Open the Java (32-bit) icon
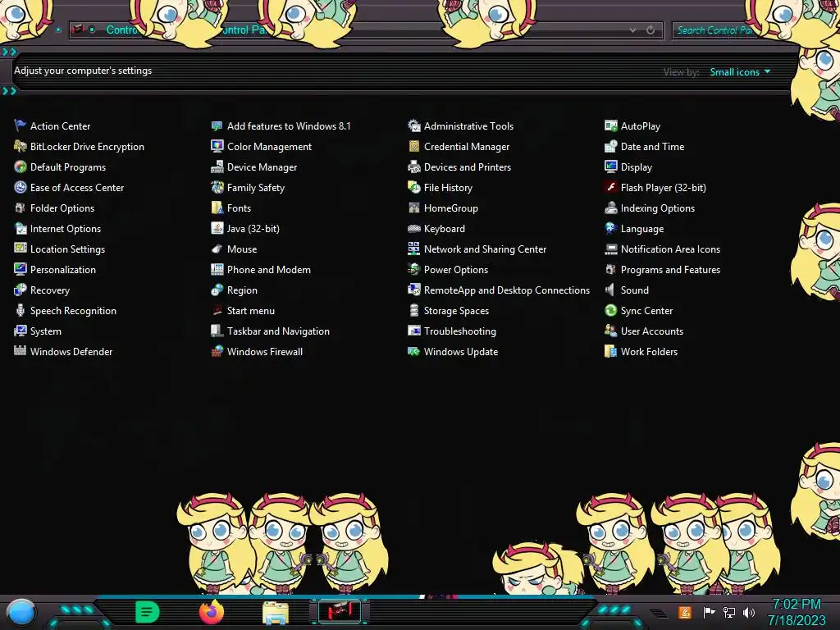 click(x=217, y=229)
